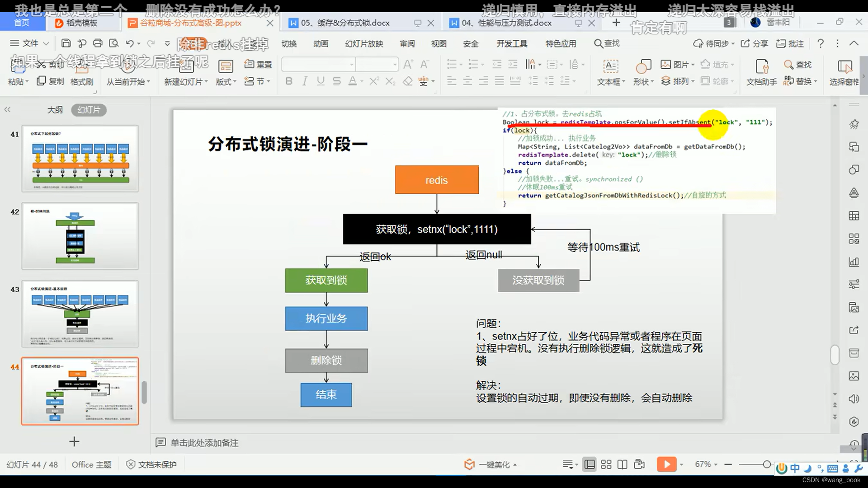Viewport: 868px width, 488px height.
Task: Click the 图片 insert picture icon
Action: click(x=666, y=64)
